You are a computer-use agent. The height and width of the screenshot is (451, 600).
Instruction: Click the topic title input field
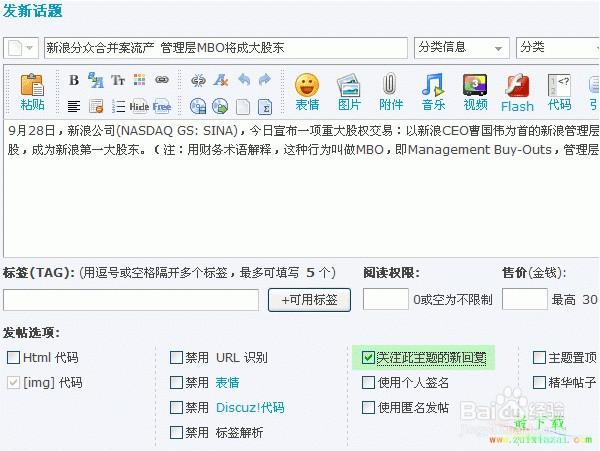[226, 48]
